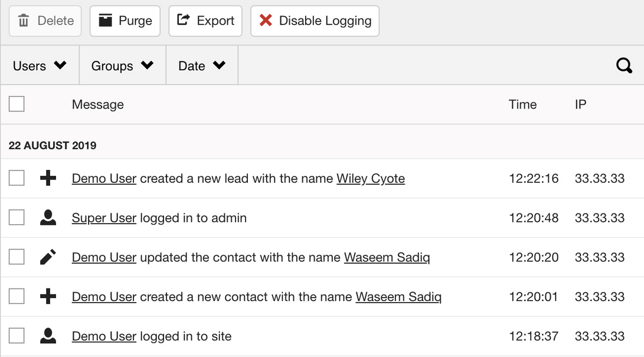Select checkbox for Super User logged in row

[17, 218]
